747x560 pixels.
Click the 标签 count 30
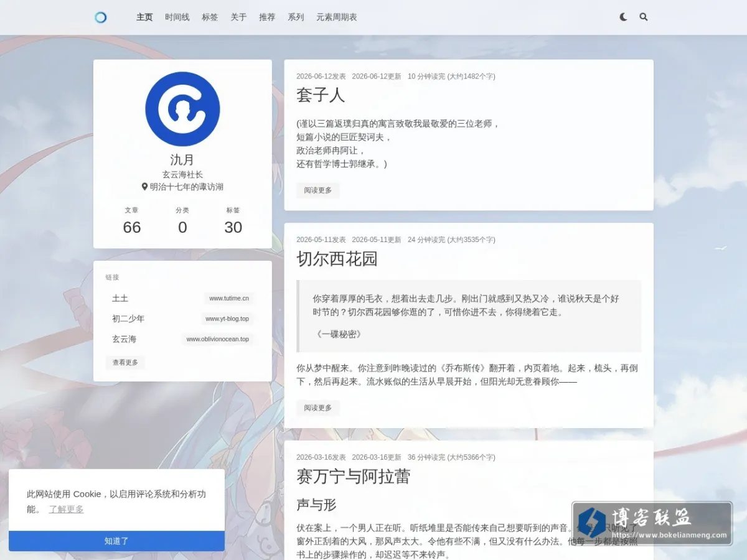(233, 227)
